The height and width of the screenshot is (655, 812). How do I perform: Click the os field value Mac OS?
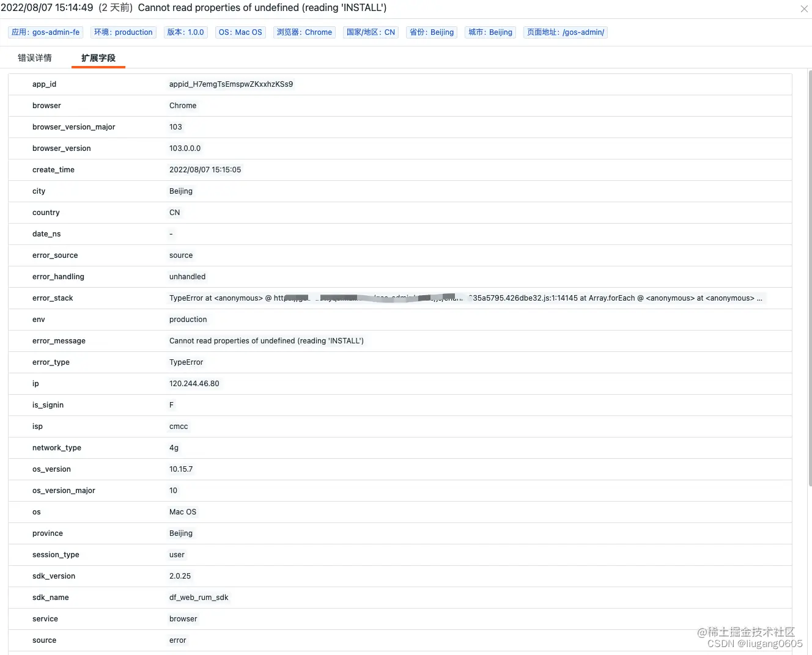pyautogui.click(x=183, y=512)
